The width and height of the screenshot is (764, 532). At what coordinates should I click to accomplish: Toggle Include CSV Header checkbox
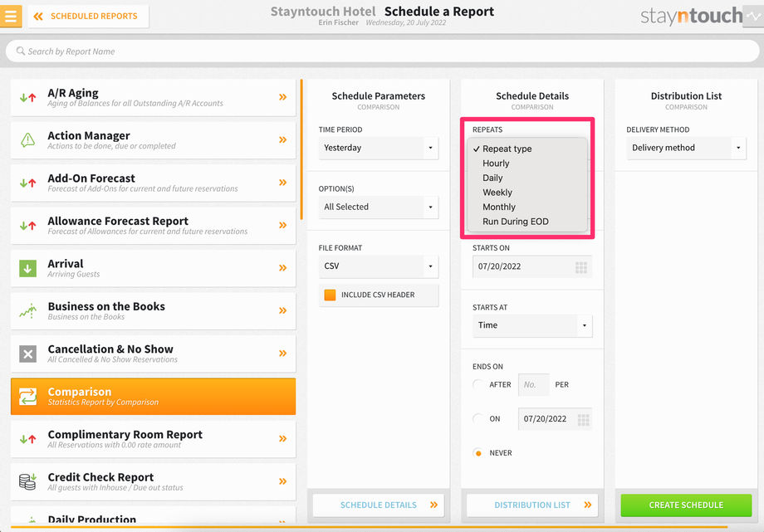(330, 295)
